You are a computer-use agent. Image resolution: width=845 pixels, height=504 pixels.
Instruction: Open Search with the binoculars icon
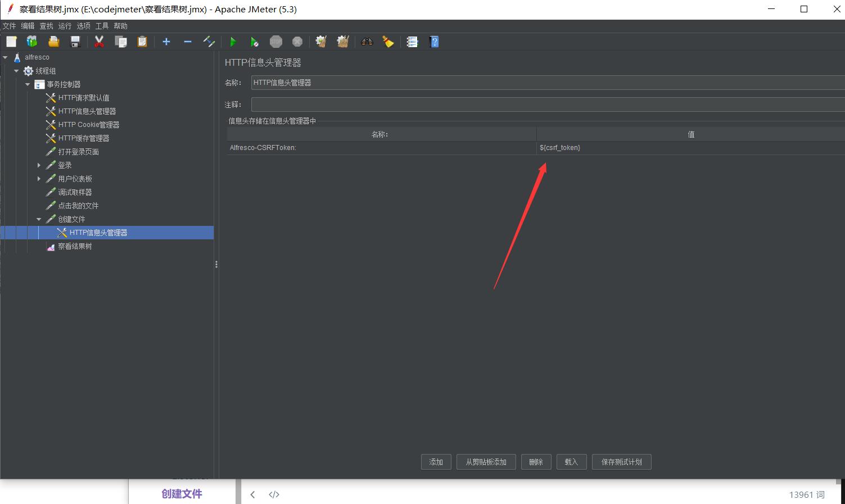[x=367, y=42]
